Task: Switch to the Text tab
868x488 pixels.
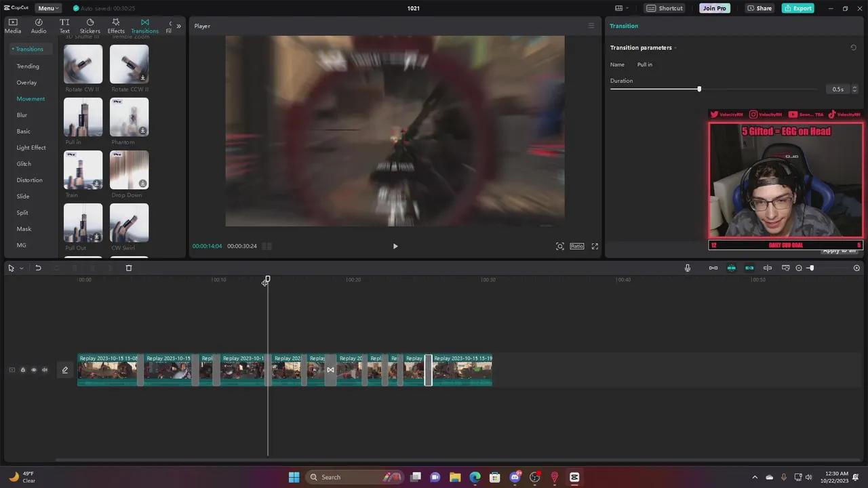Action: pos(64,26)
